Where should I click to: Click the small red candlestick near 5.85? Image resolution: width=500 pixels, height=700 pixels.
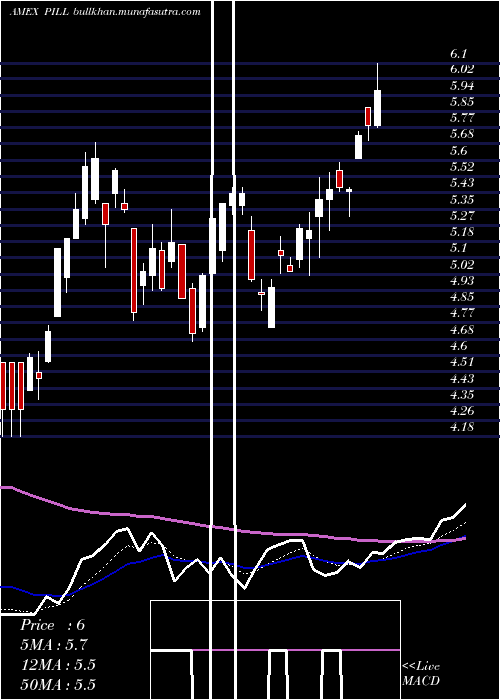(368, 117)
